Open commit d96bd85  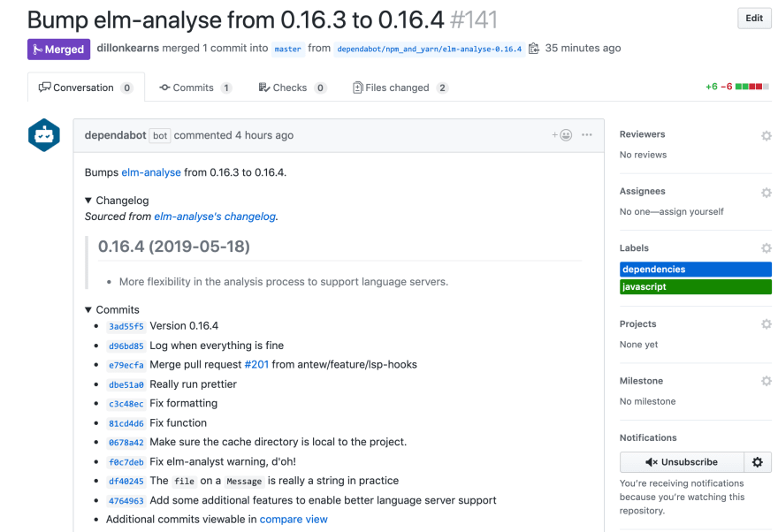pos(126,346)
